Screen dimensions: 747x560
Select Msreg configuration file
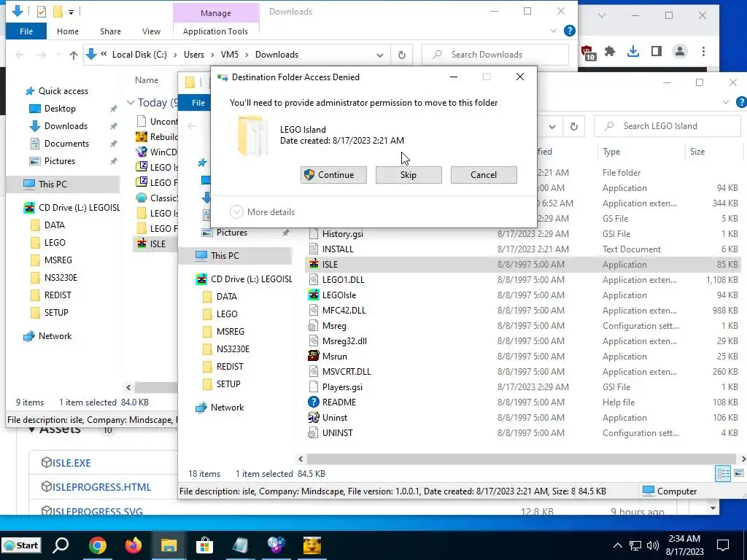(x=334, y=326)
